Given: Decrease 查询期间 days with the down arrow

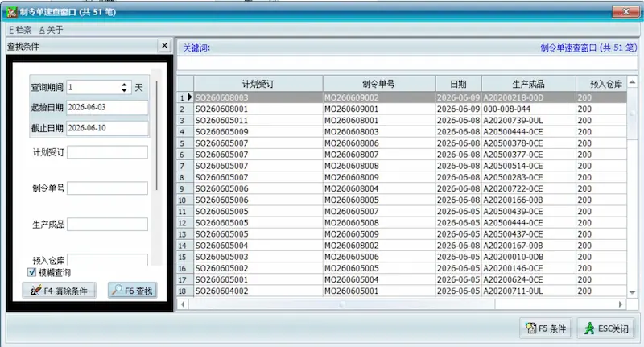Looking at the screenshot, I should pos(124,90).
